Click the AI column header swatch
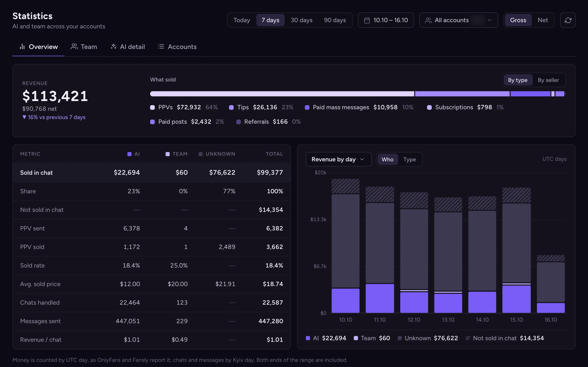588x367 pixels. tap(129, 154)
